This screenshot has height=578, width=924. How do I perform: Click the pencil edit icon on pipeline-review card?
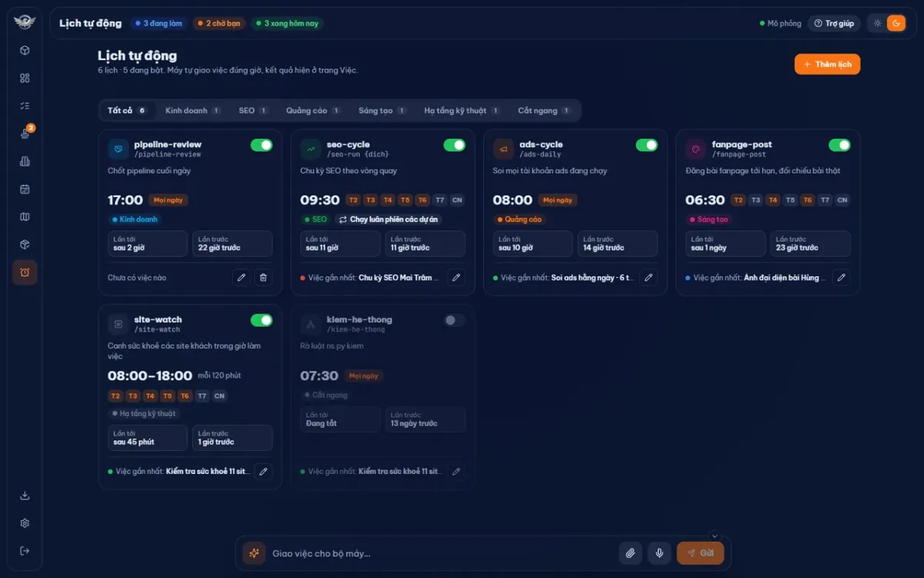click(x=242, y=277)
